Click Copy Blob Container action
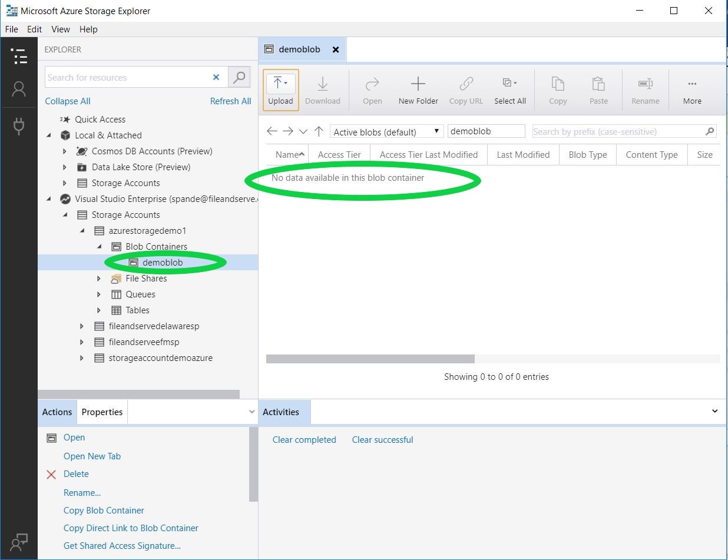 pyautogui.click(x=104, y=511)
